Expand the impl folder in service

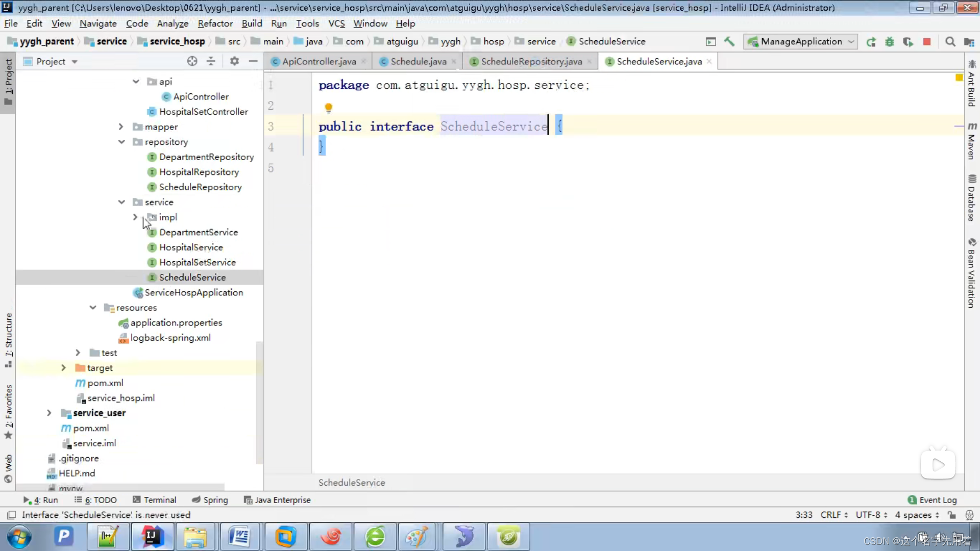pyautogui.click(x=135, y=217)
